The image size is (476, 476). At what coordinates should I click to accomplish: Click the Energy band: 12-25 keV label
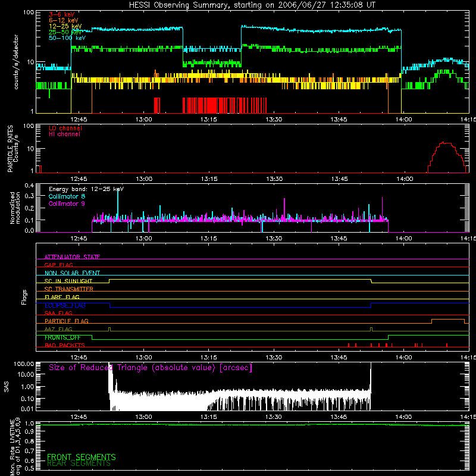pyautogui.click(x=86, y=189)
